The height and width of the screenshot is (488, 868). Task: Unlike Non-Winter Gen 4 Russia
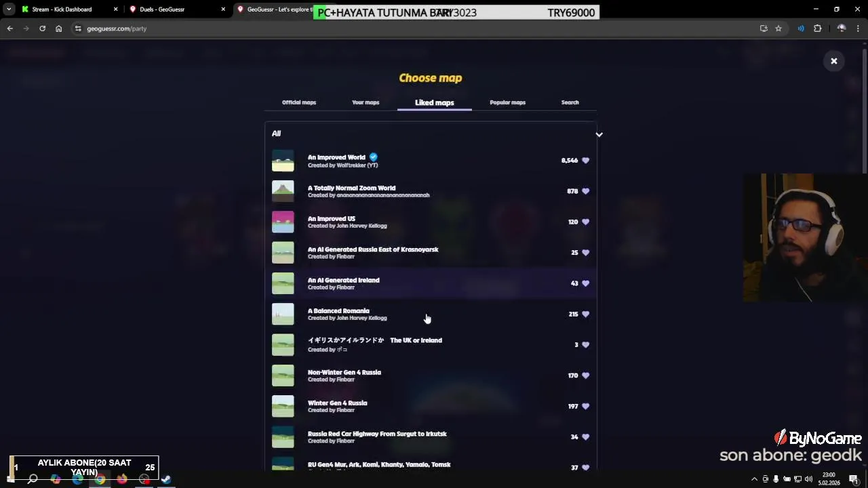tap(586, 375)
